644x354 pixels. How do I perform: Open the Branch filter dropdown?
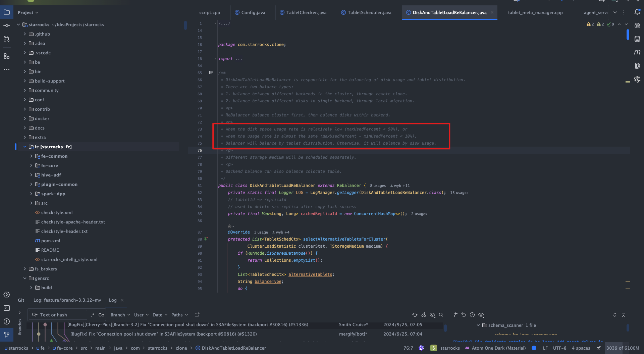[x=120, y=315]
